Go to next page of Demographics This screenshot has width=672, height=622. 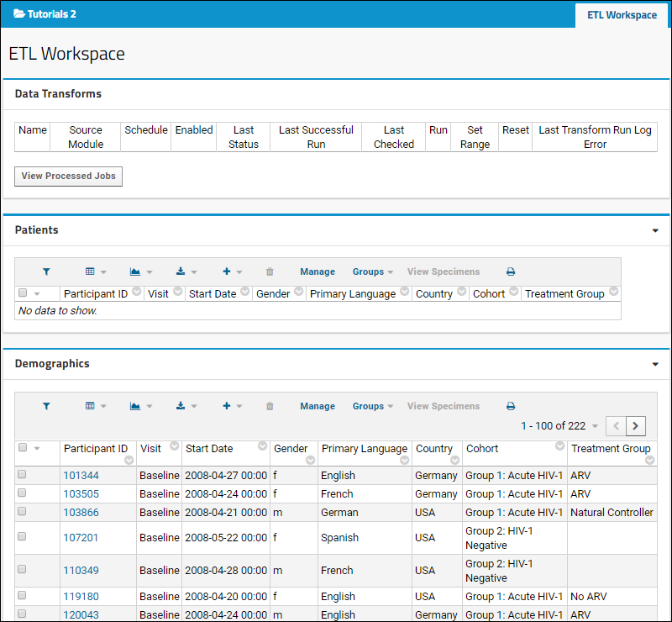(636, 426)
